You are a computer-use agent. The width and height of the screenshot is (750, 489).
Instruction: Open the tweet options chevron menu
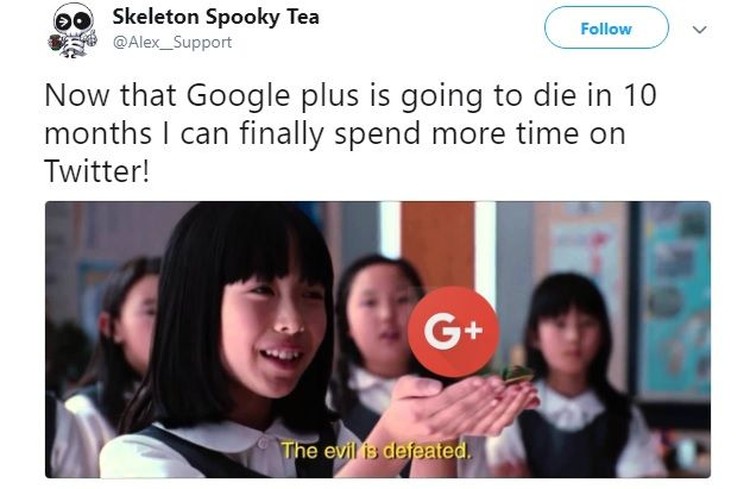pyautogui.click(x=699, y=29)
